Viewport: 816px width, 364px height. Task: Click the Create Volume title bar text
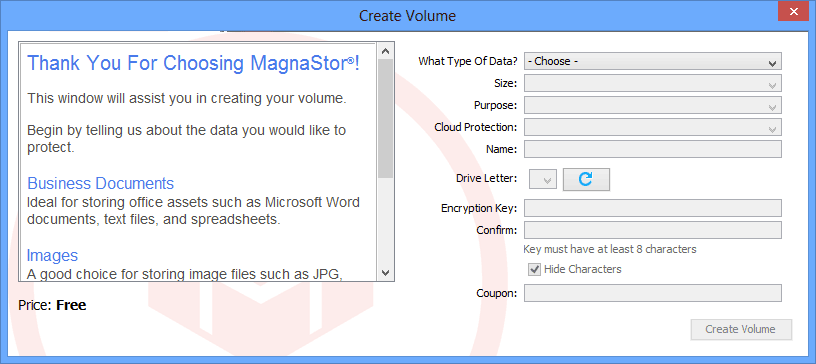(407, 16)
